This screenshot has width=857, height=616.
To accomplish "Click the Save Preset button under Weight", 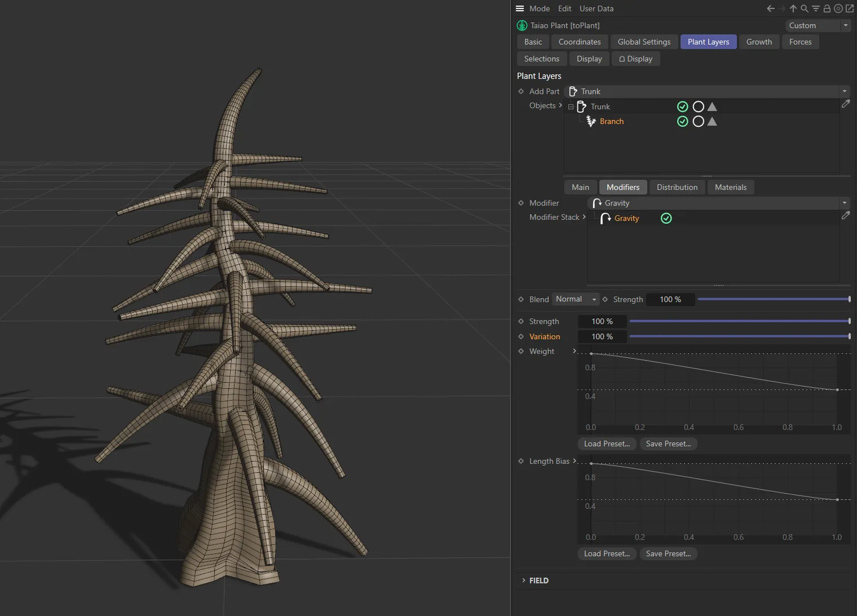I will pos(668,444).
